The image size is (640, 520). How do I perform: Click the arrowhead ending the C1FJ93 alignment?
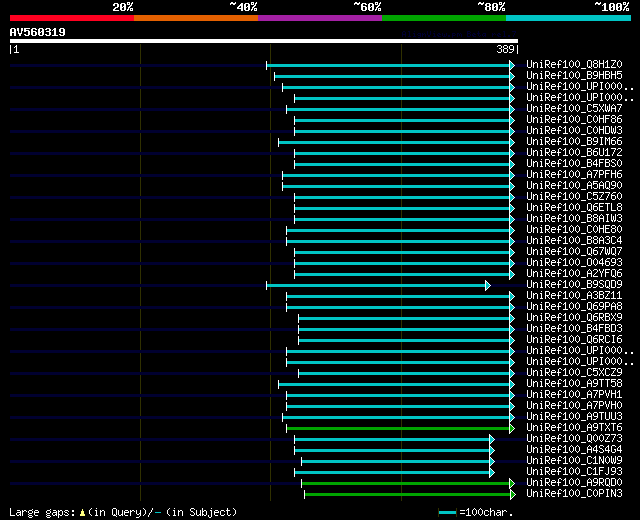(492, 473)
